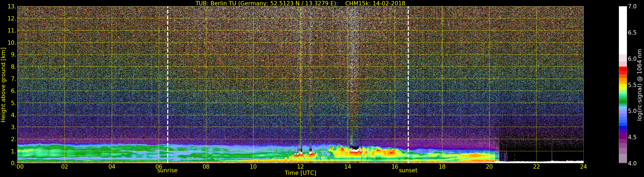Click the '13.' tick on the height axis

point(12,6)
